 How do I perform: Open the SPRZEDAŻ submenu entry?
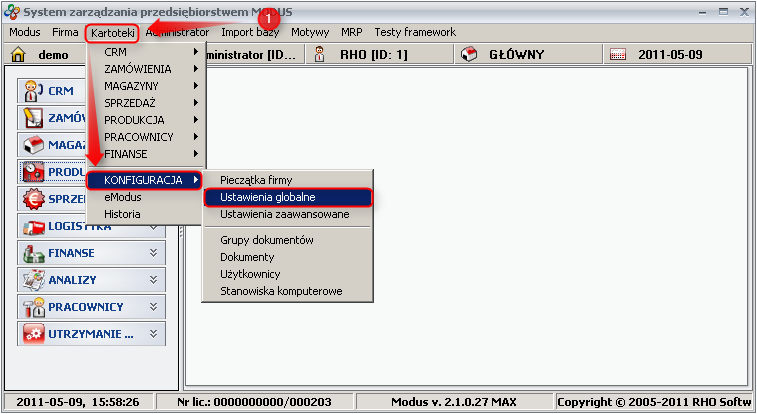146,103
